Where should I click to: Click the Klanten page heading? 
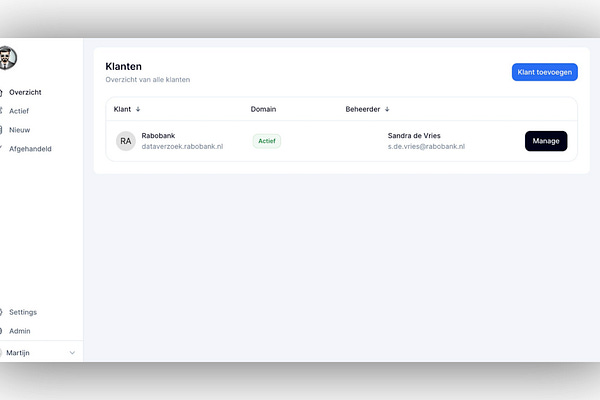coord(123,66)
